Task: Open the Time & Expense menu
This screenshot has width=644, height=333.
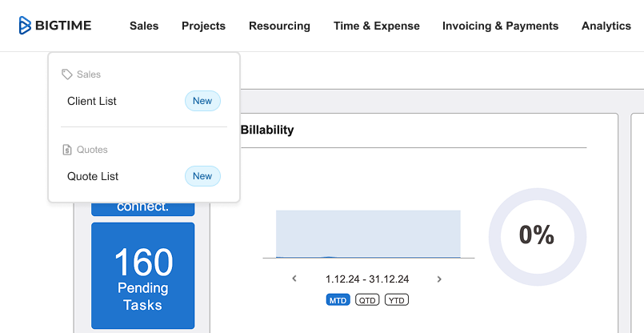Action: click(x=376, y=26)
